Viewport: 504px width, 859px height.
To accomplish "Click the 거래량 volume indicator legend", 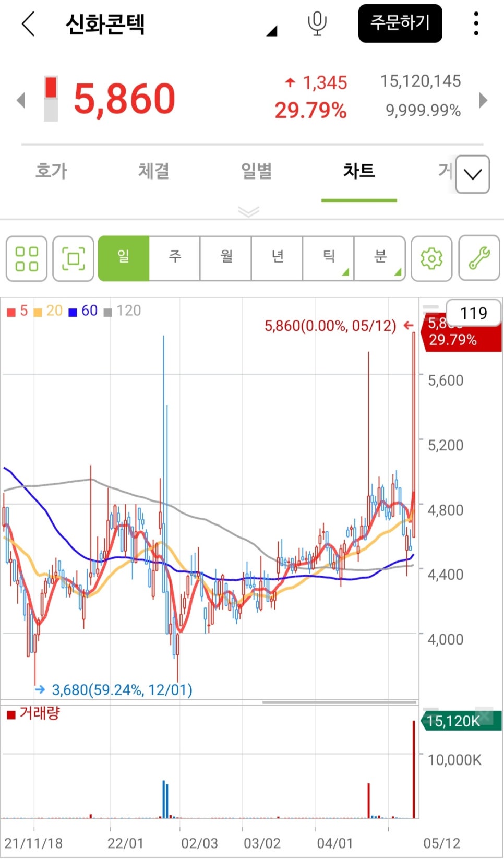I will 33,713.
